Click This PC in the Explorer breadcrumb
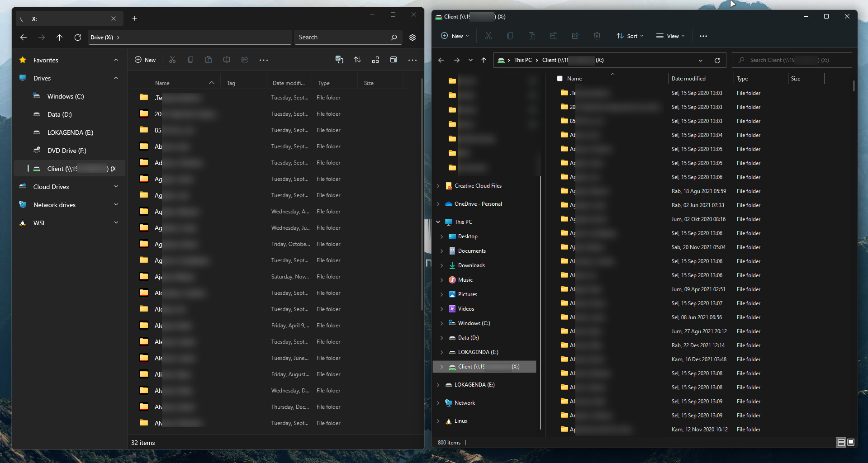 (523, 60)
